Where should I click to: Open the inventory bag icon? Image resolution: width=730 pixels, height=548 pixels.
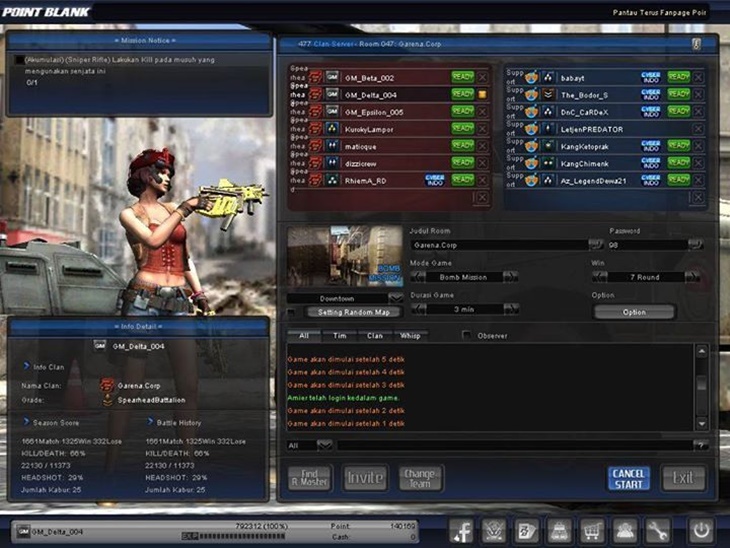(x=559, y=530)
